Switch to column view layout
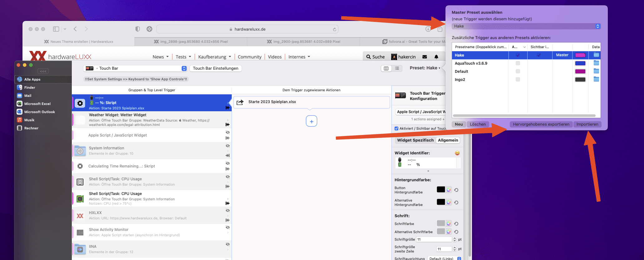644x260 pixels. tap(386, 68)
